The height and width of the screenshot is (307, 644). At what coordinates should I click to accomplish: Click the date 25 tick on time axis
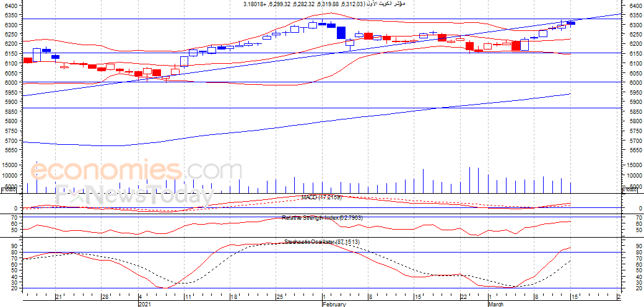click(279, 297)
